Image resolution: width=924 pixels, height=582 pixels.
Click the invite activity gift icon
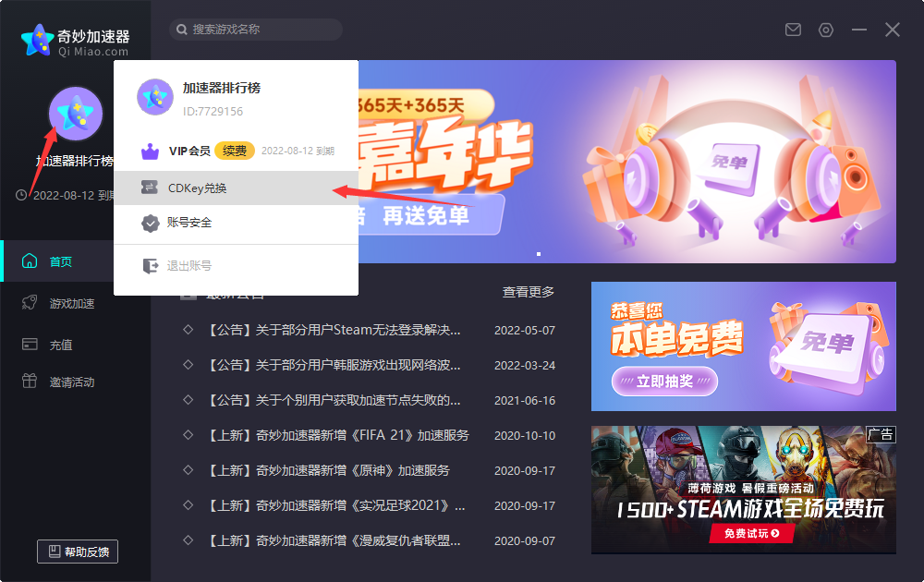30,382
